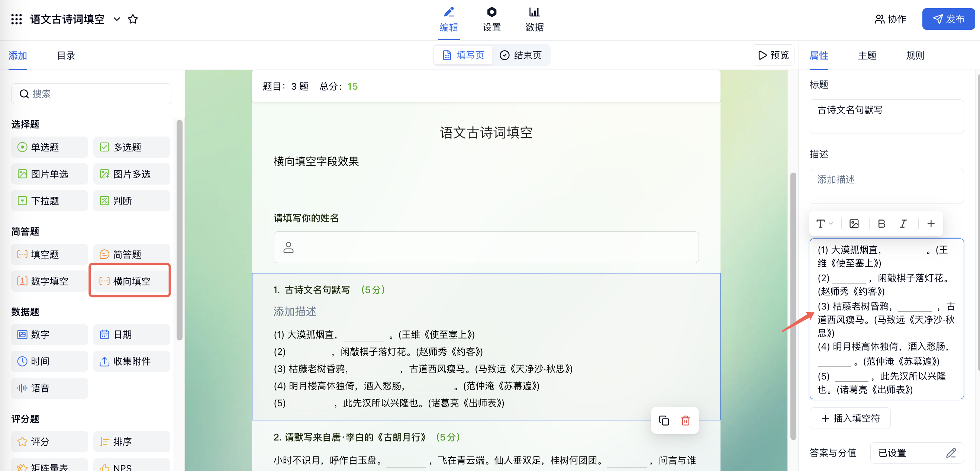Add a 填空题 question

(49, 254)
